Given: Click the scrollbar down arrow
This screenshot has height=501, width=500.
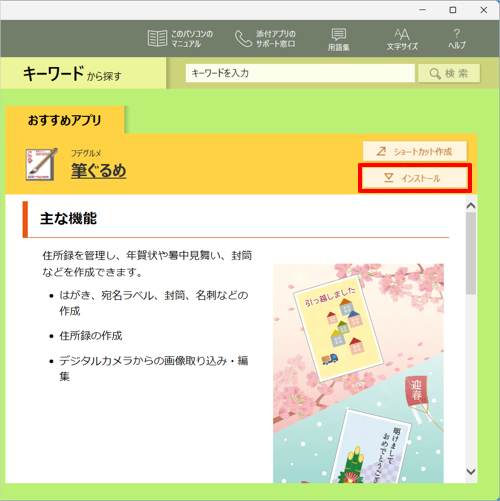Looking at the screenshot, I should click(x=471, y=471).
